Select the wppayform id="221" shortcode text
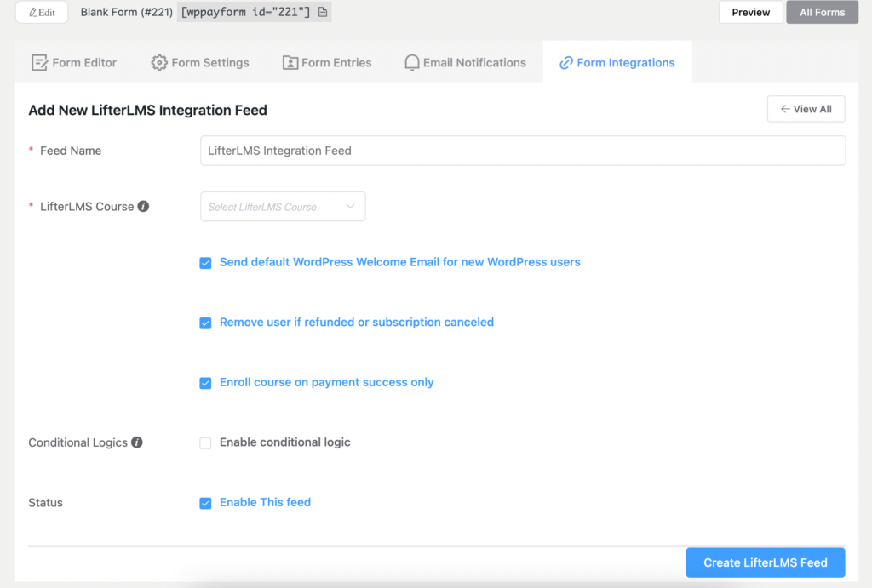 coord(245,12)
